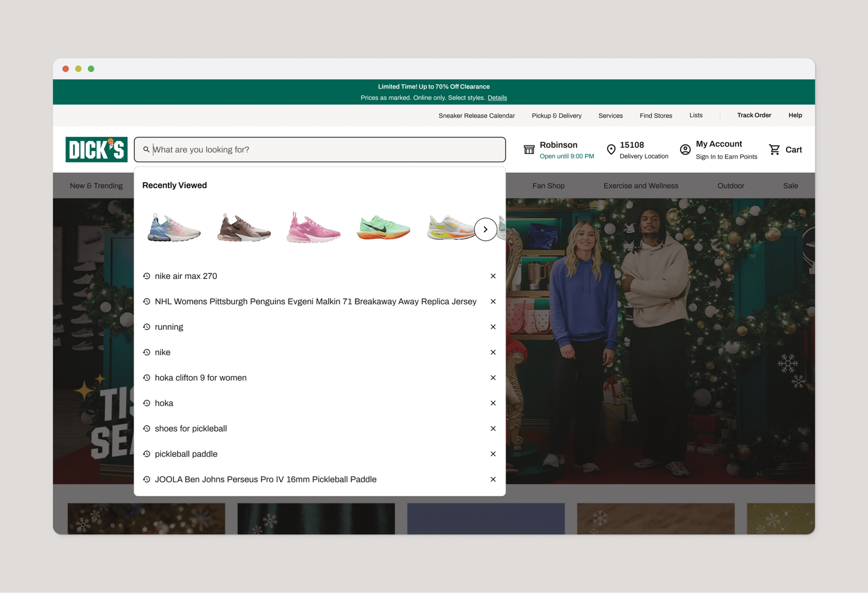This screenshot has height=593, width=868.
Task: Delete 'hoka' recent search entry
Action: (493, 403)
